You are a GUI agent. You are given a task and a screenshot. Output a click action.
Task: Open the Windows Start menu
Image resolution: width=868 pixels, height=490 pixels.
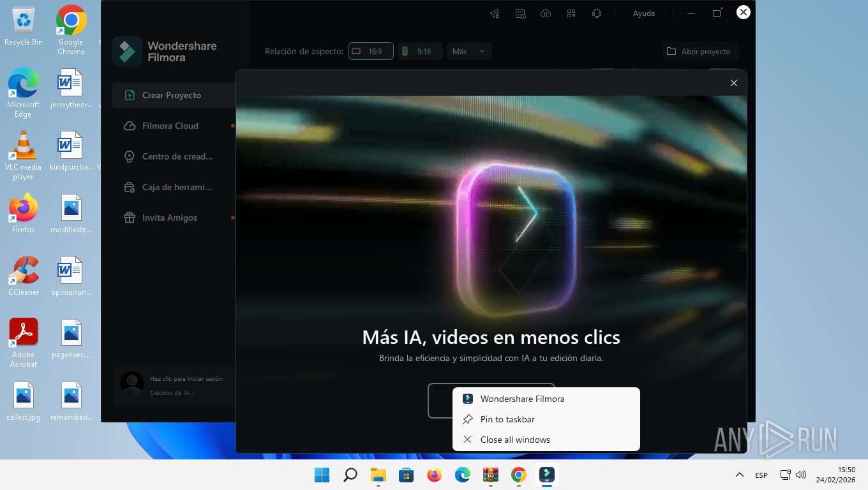[322, 475]
